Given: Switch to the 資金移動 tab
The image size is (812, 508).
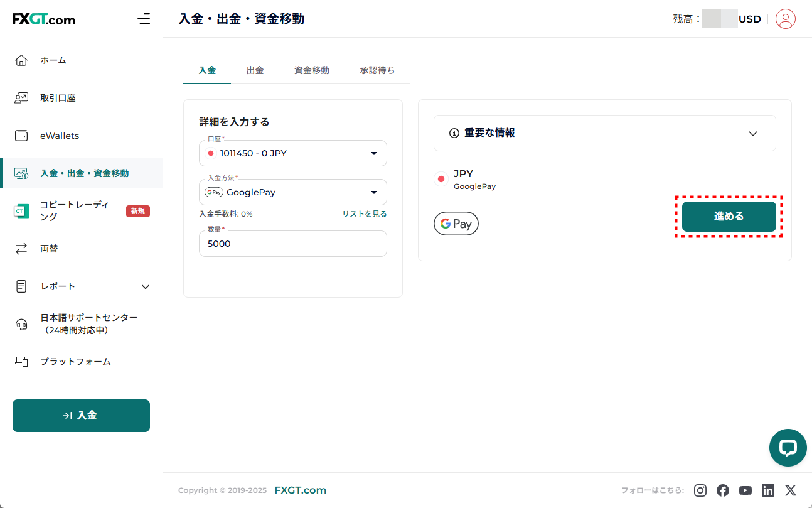Looking at the screenshot, I should 312,70.
